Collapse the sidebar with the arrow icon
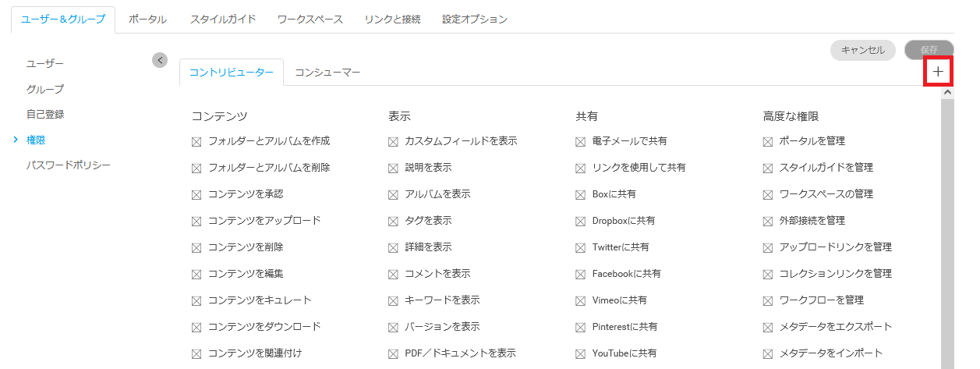980x369 pixels. [160, 60]
